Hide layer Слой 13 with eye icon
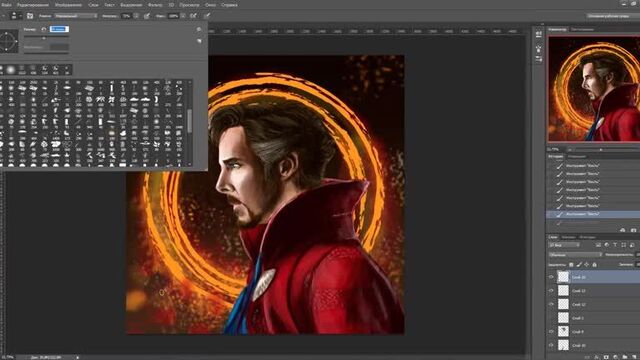 click(551, 291)
